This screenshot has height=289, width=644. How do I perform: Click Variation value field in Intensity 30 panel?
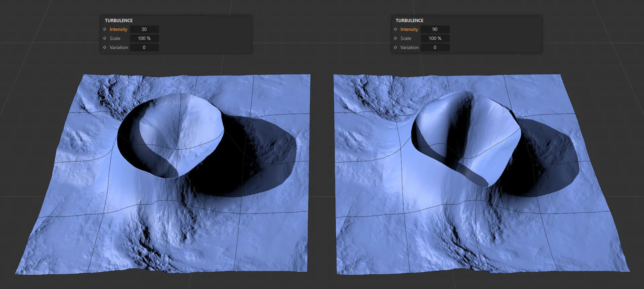coord(144,48)
